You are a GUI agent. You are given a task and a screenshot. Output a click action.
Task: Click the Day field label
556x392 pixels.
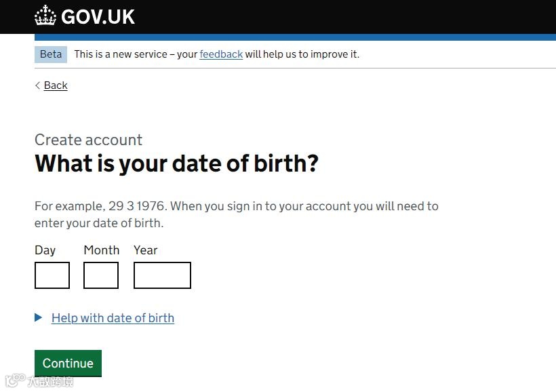point(45,250)
